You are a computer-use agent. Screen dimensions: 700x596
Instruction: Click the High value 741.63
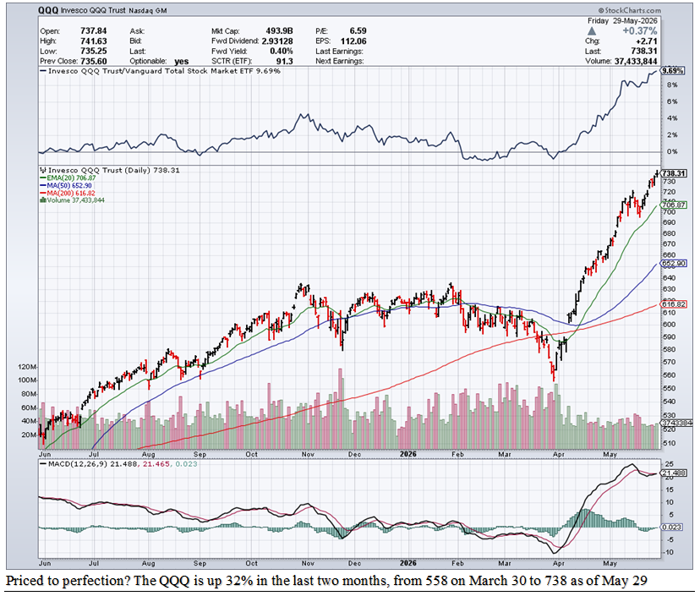93,41
